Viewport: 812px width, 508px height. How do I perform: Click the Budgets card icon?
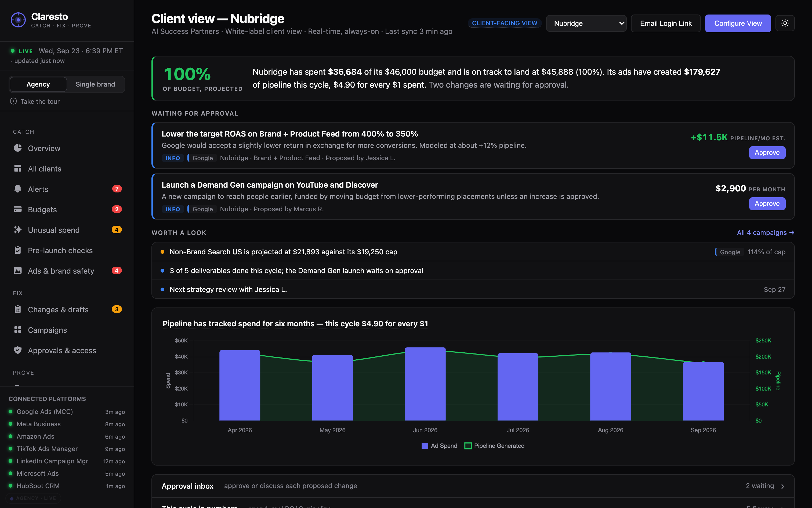(x=18, y=209)
